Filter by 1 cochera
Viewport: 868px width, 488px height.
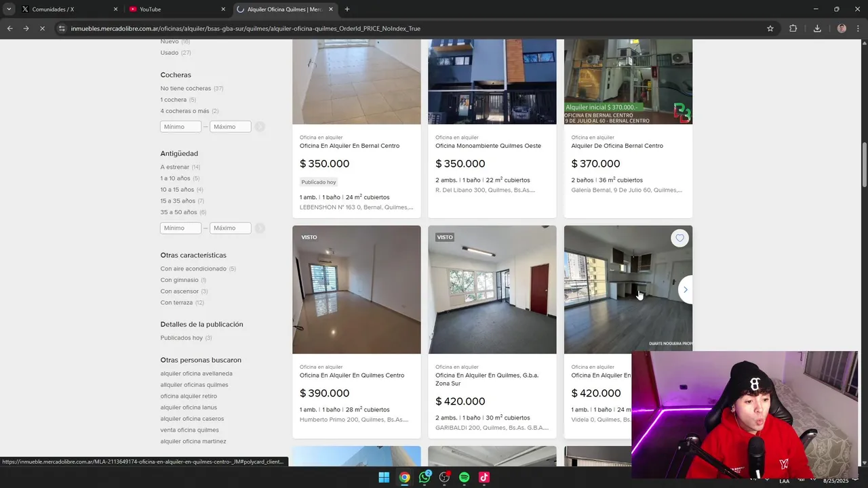[178, 100]
